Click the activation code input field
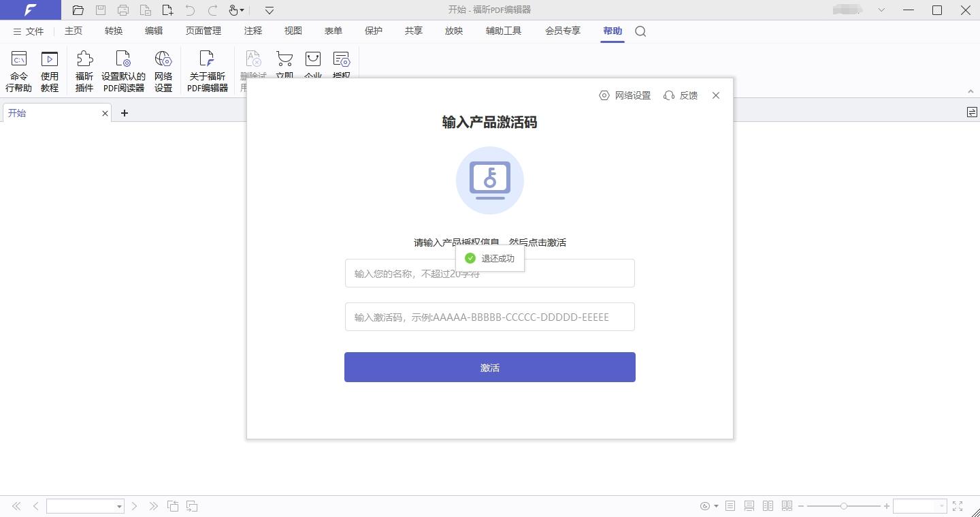Viewport: 980px width, 517px height. point(490,317)
